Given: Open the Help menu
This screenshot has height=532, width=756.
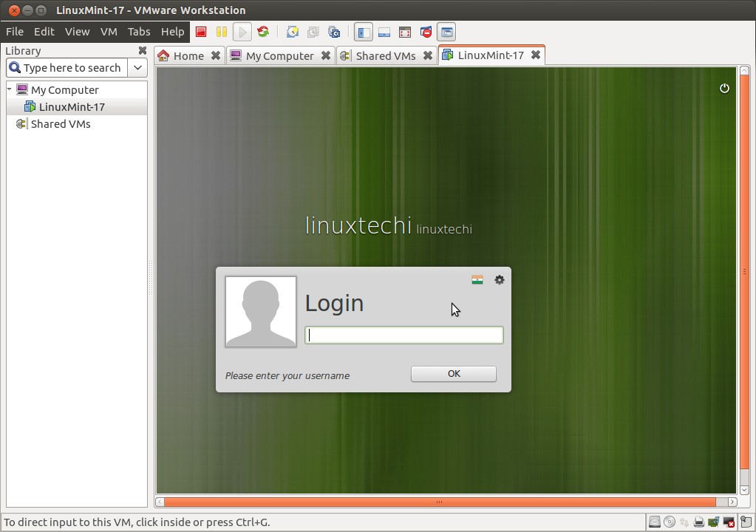Looking at the screenshot, I should point(173,32).
